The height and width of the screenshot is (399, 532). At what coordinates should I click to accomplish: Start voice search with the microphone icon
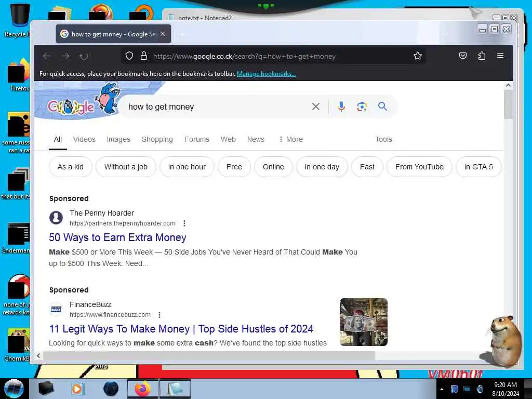341,107
